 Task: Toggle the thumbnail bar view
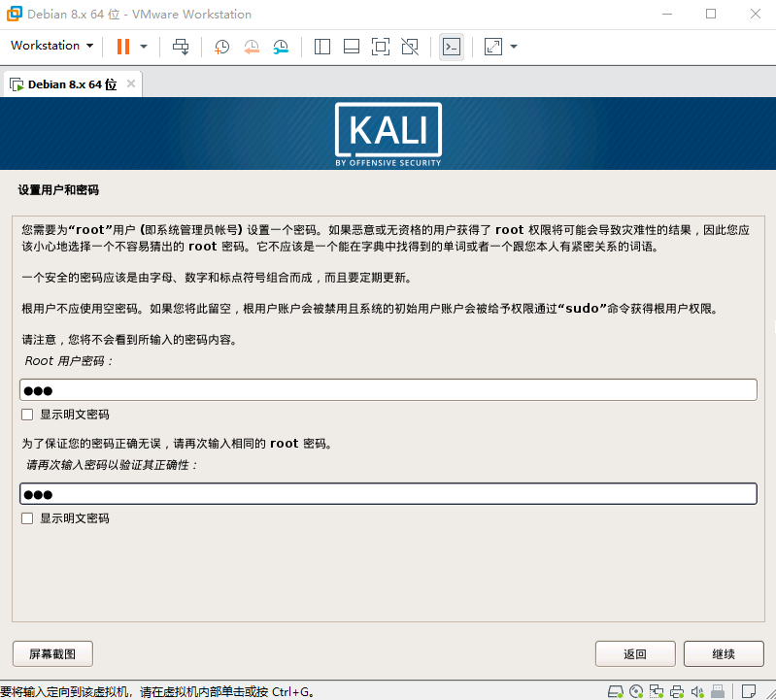pos(352,47)
